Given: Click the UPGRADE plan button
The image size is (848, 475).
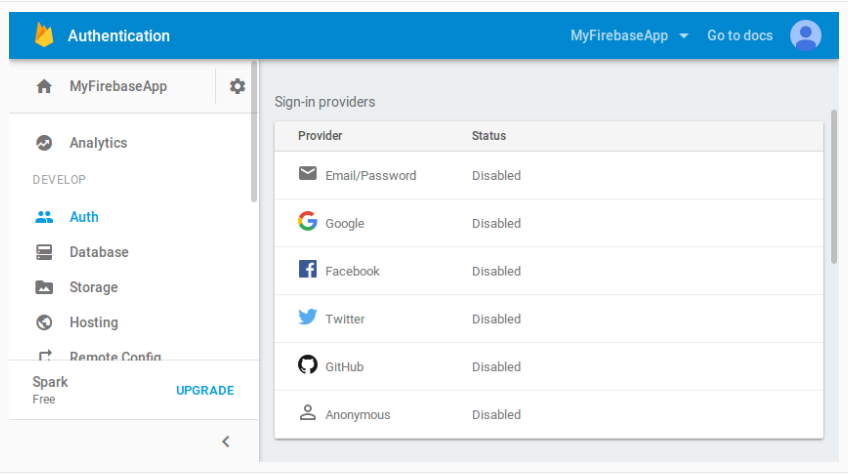Looking at the screenshot, I should point(205,390).
